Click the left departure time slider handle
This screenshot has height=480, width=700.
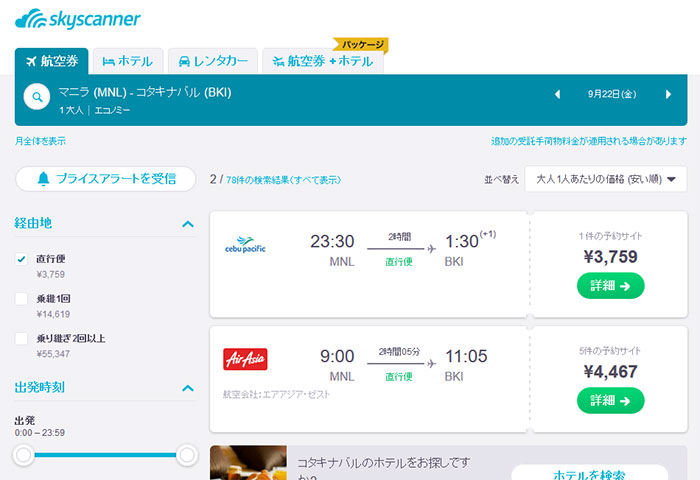click(x=23, y=455)
